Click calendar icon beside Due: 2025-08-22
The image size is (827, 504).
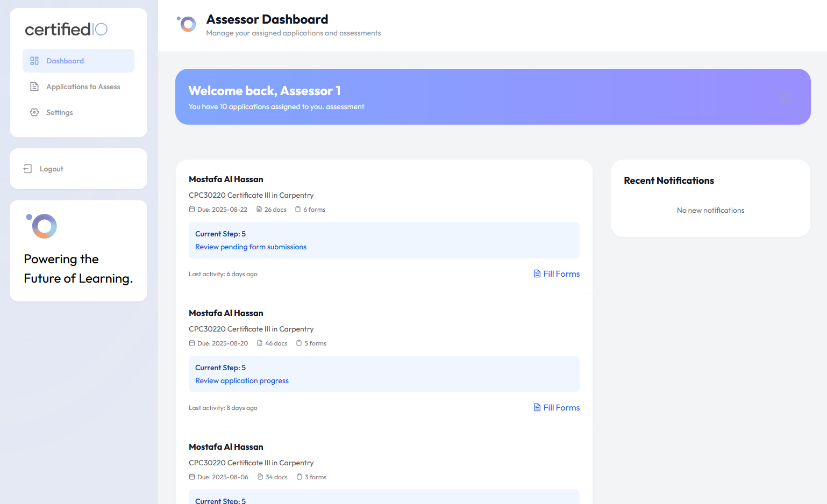pos(192,210)
